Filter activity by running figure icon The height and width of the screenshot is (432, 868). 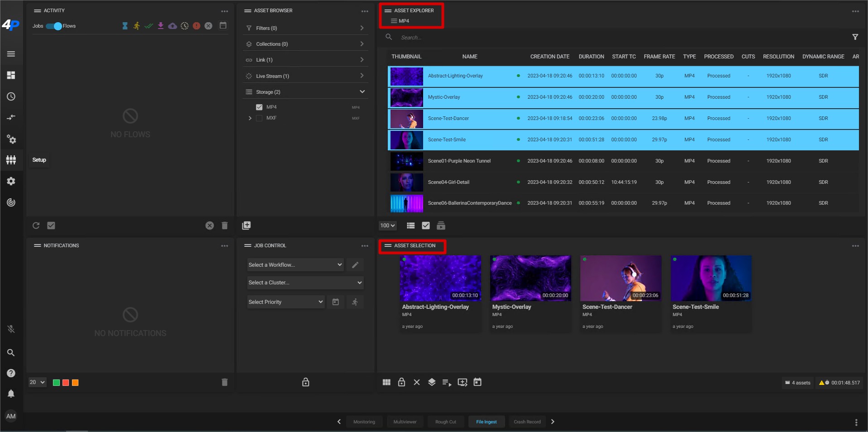tap(136, 26)
